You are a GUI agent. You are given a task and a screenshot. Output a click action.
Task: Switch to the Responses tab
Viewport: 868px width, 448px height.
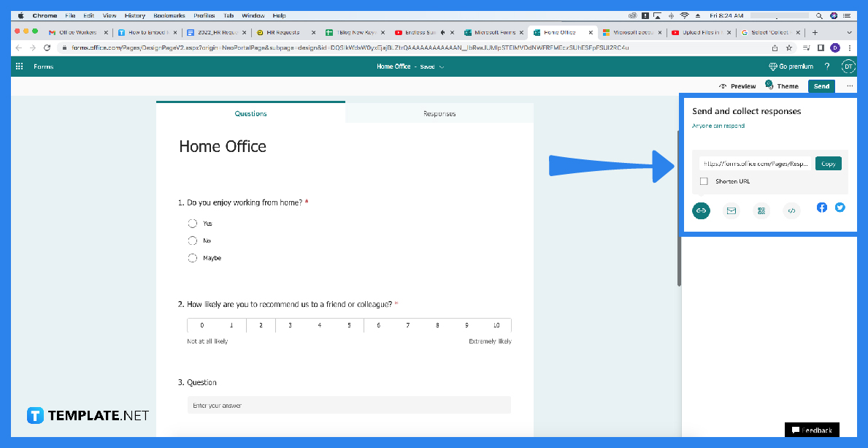439,113
